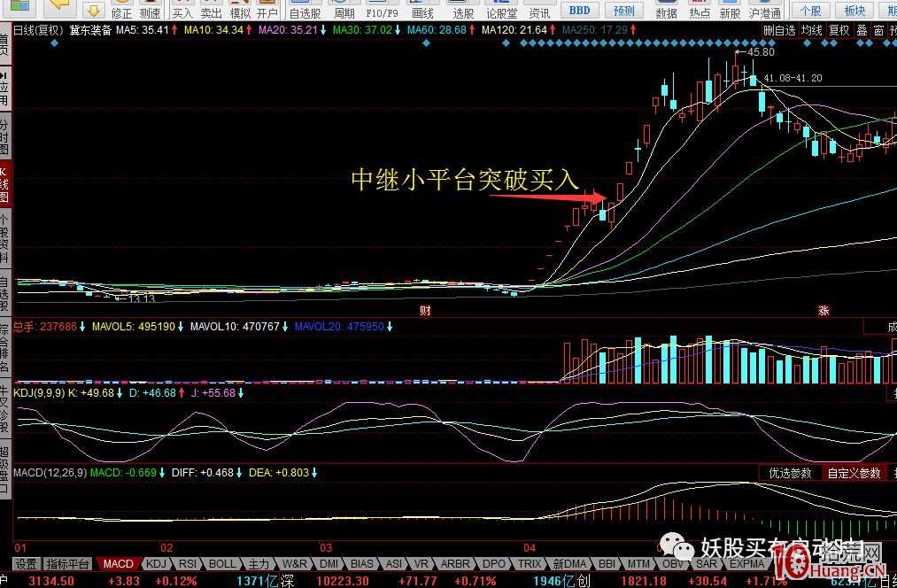The width and height of the screenshot is (897, 588).
Task: Open the 模拟 simulated trading tool
Action: click(x=240, y=11)
